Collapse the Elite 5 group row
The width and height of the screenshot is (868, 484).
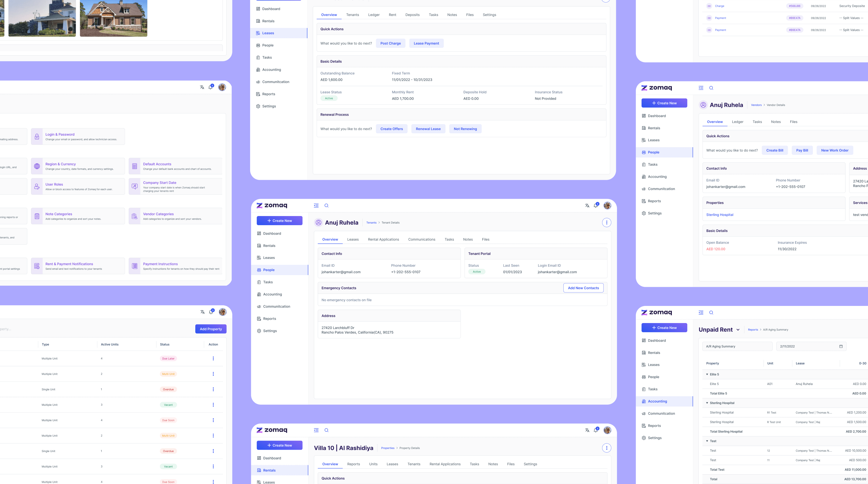(x=707, y=374)
